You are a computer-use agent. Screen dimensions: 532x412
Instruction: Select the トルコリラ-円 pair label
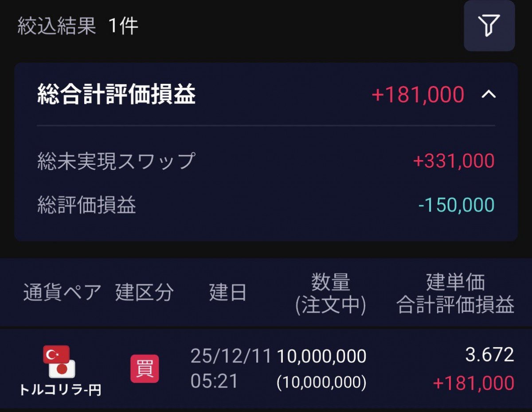(60, 390)
